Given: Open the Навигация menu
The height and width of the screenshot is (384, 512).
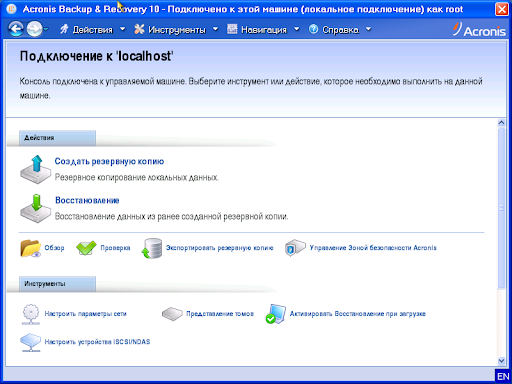Looking at the screenshot, I should (x=264, y=30).
